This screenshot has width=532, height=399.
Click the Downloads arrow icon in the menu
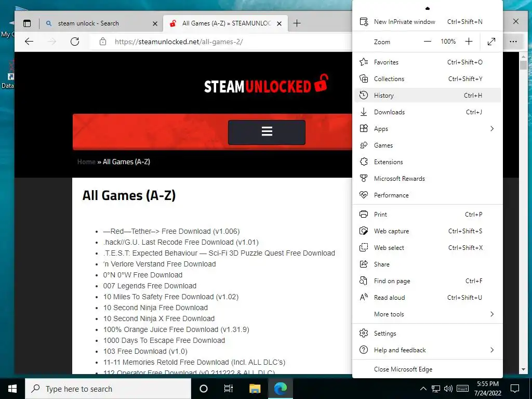364,112
